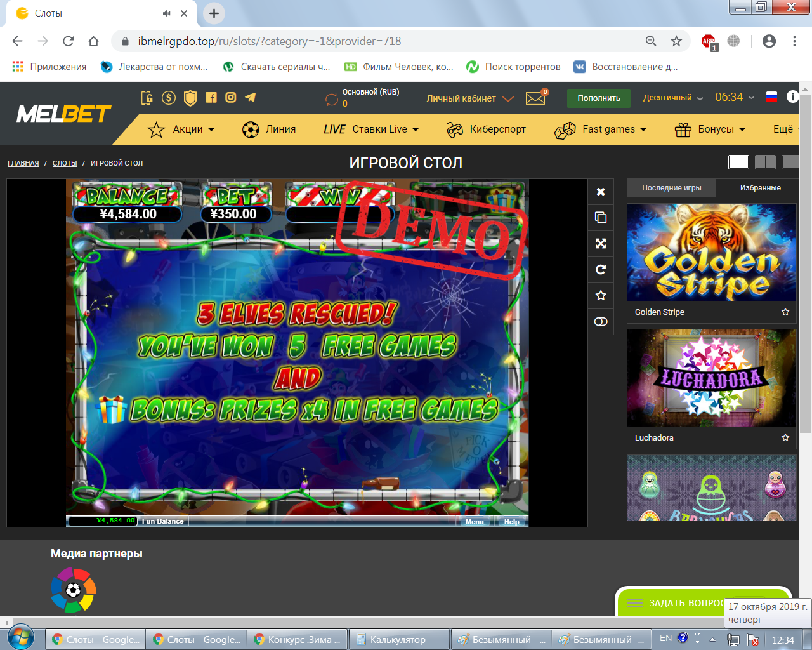Switch to Конкурс Зима taskbar window
Screen dimensions: 812x650
(298, 639)
